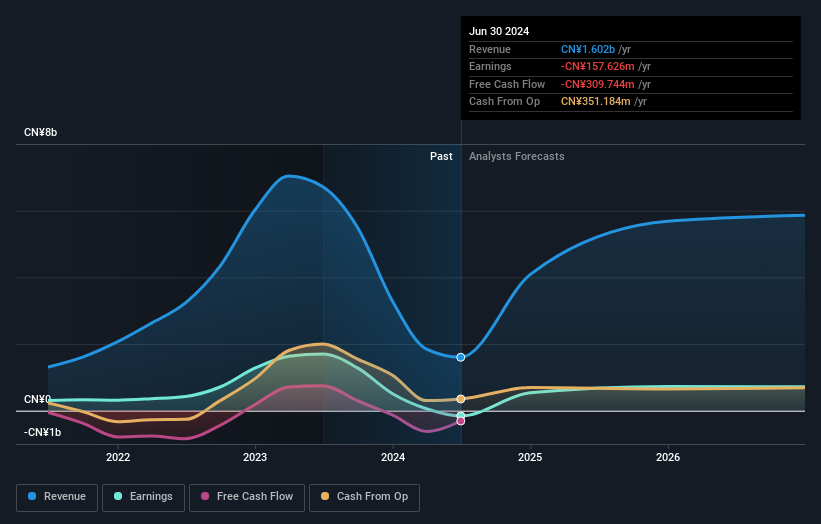Toggle the Free Cash Flow legend button

(247, 497)
